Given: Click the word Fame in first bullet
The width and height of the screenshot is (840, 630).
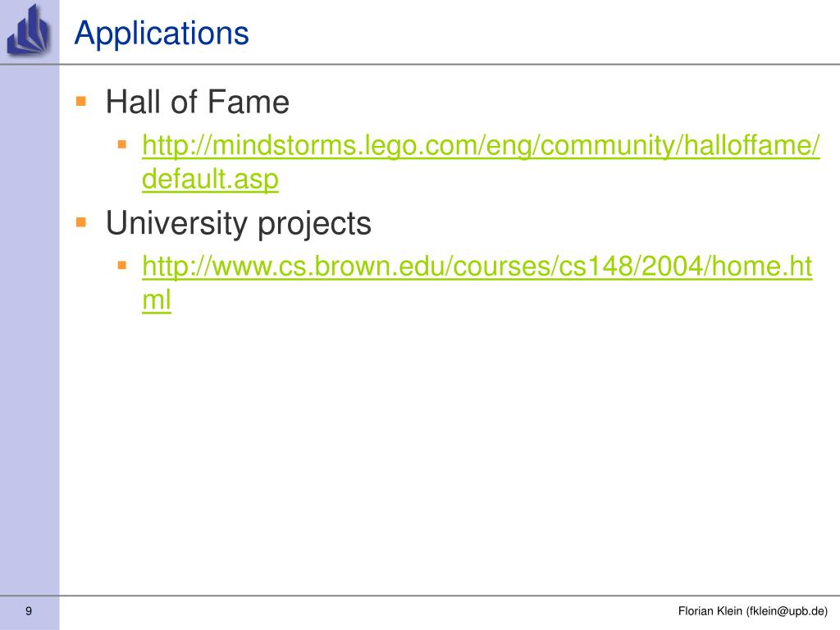Looking at the screenshot, I should click(x=248, y=102).
